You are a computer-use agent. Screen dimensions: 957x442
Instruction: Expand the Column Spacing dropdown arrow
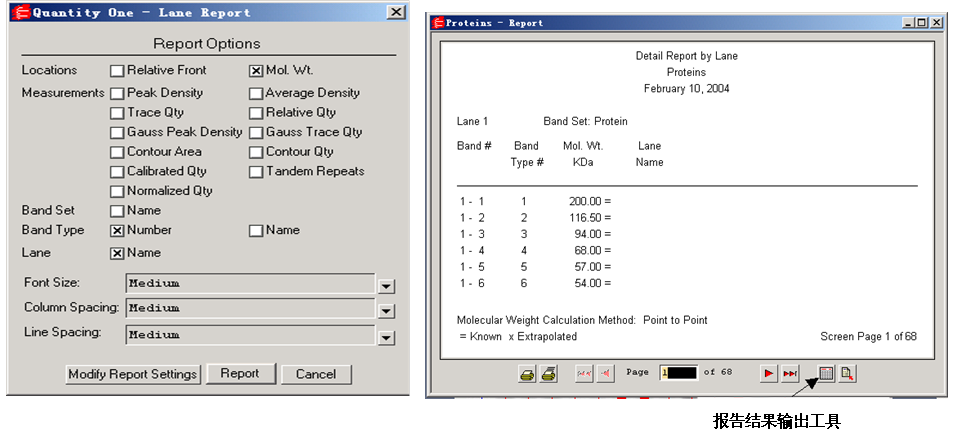pos(387,310)
